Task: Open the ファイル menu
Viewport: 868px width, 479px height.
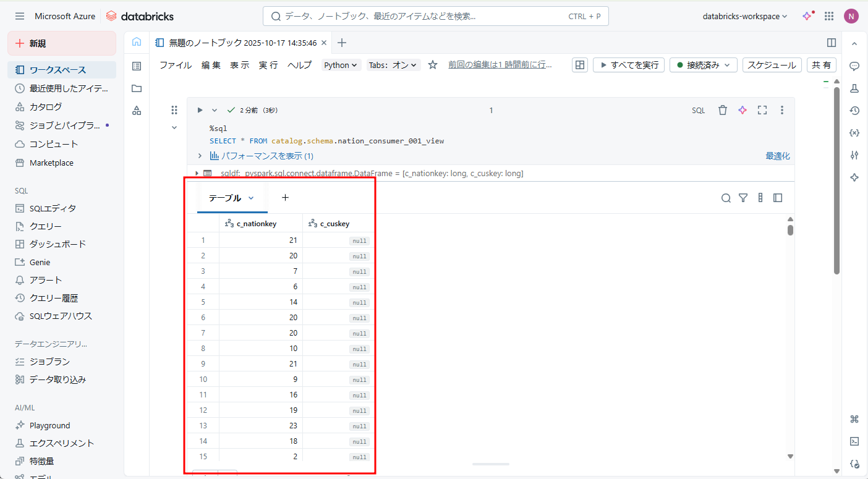Action: click(176, 65)
